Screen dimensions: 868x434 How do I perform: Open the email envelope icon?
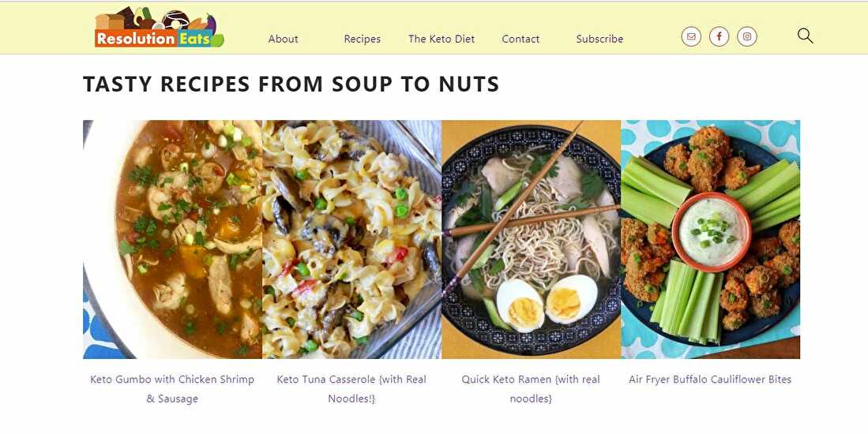pyautogui.click(x=691, y=36)
